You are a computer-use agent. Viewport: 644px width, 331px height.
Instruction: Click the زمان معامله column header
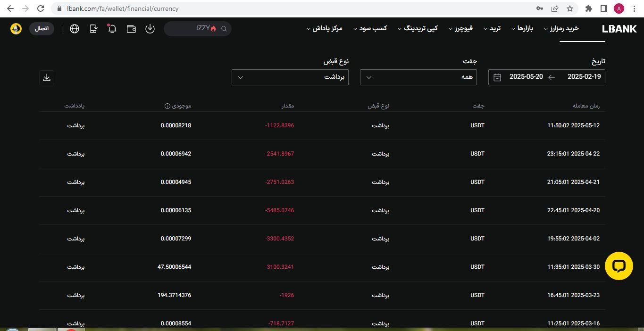(x=586, y=106)
